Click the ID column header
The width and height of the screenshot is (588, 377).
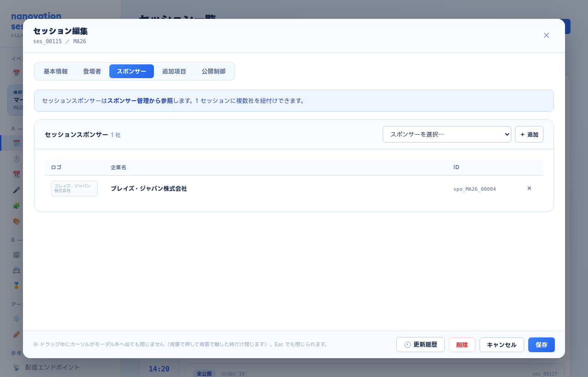coord(456,167)
